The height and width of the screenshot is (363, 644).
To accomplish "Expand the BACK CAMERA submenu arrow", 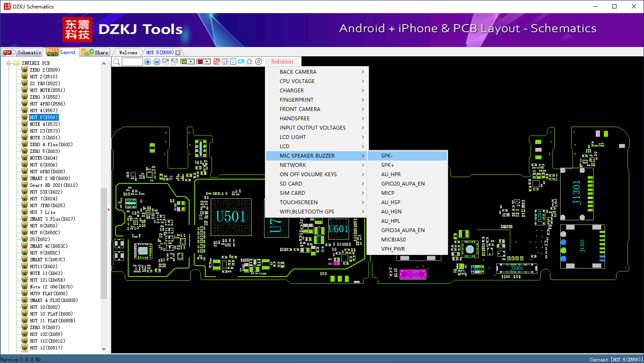I will click(363, 72).
